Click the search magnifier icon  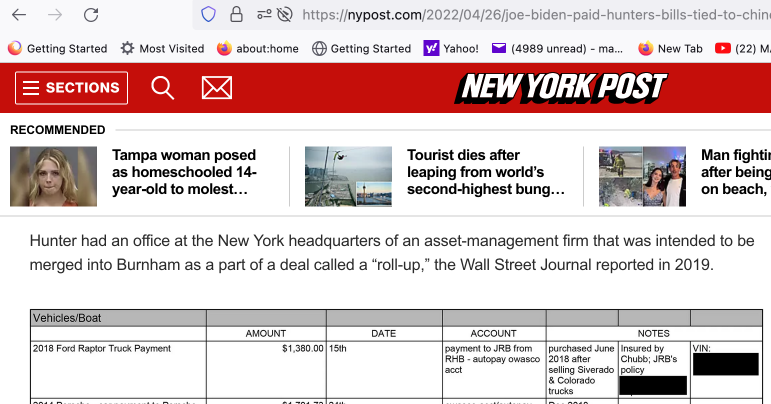162,88
